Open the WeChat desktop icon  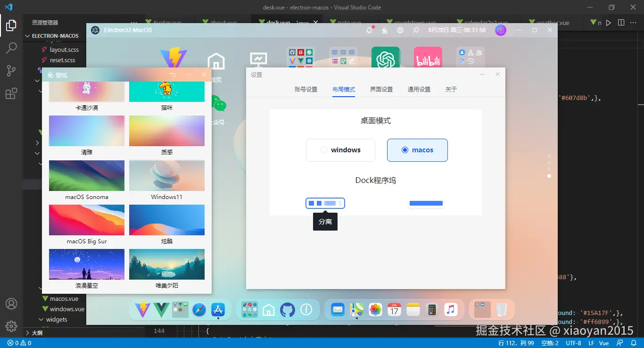[218, 104]
